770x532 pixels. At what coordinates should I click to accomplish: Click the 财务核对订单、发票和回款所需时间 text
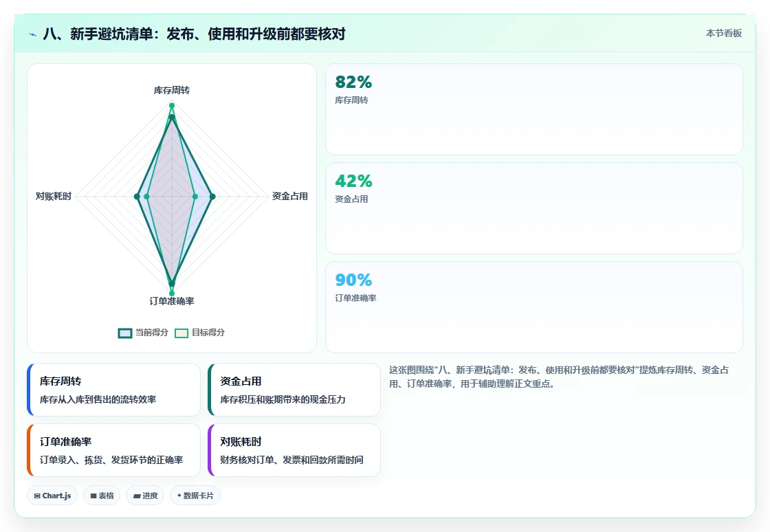point(291,460)
